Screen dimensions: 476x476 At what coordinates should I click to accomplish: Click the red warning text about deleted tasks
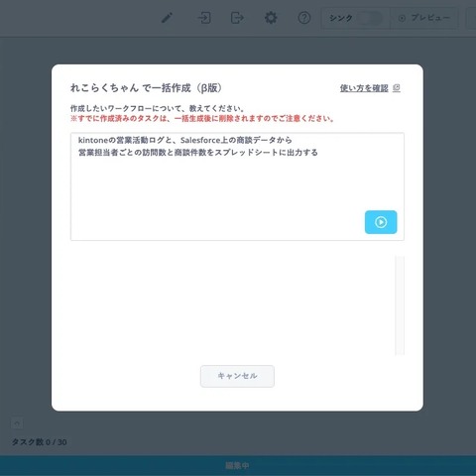click(x=202, y=118)
